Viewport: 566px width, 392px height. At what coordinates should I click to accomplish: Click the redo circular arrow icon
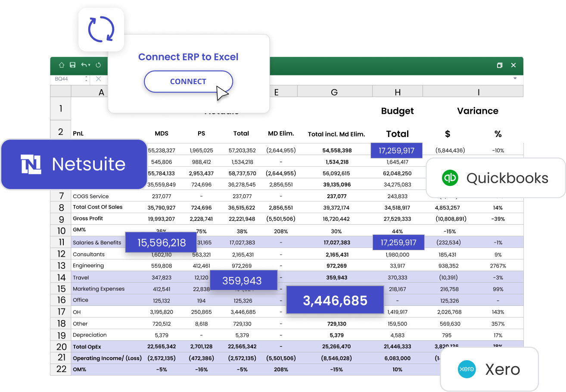point(98,65)
